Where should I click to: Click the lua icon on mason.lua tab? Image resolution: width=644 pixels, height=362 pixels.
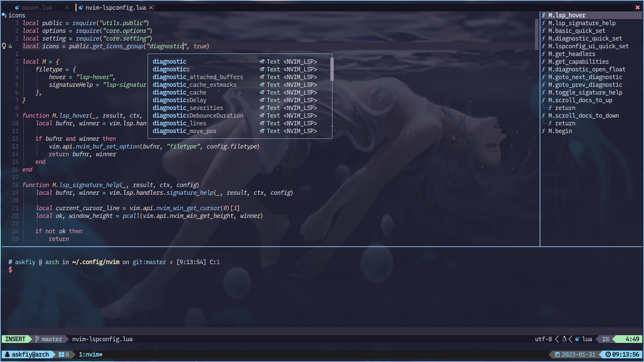[x=17, y=7]
